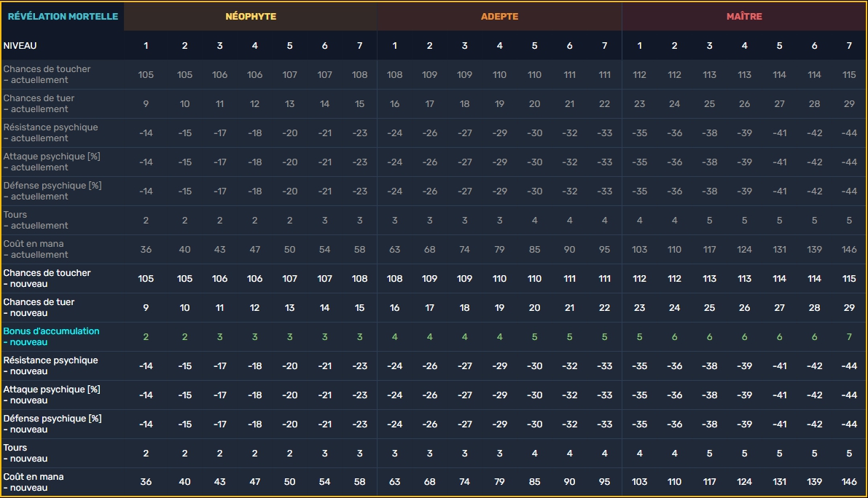This screenshot has width=868, height=498.
Task: Click 95 in Coût en mana nouveau row
Action: [604, 482]
